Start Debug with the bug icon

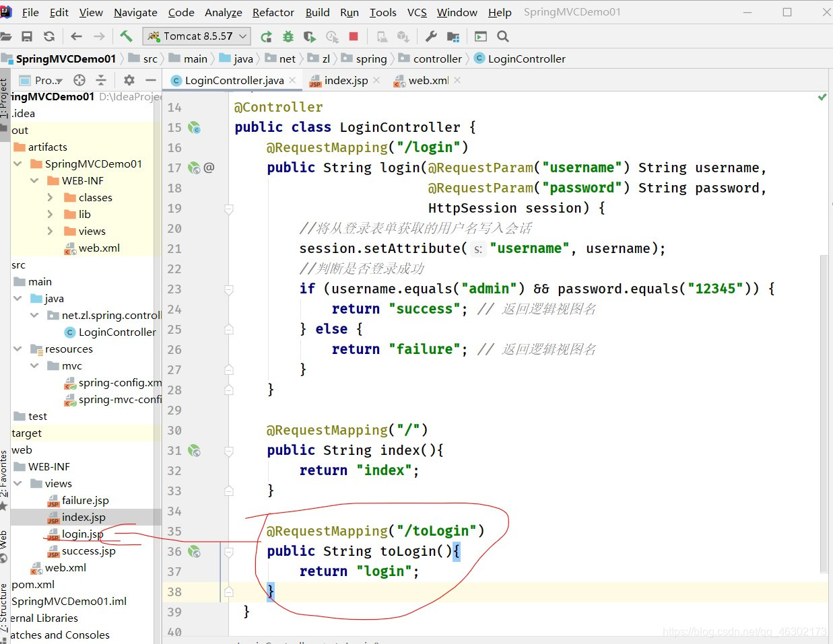[x=288, y=36]
